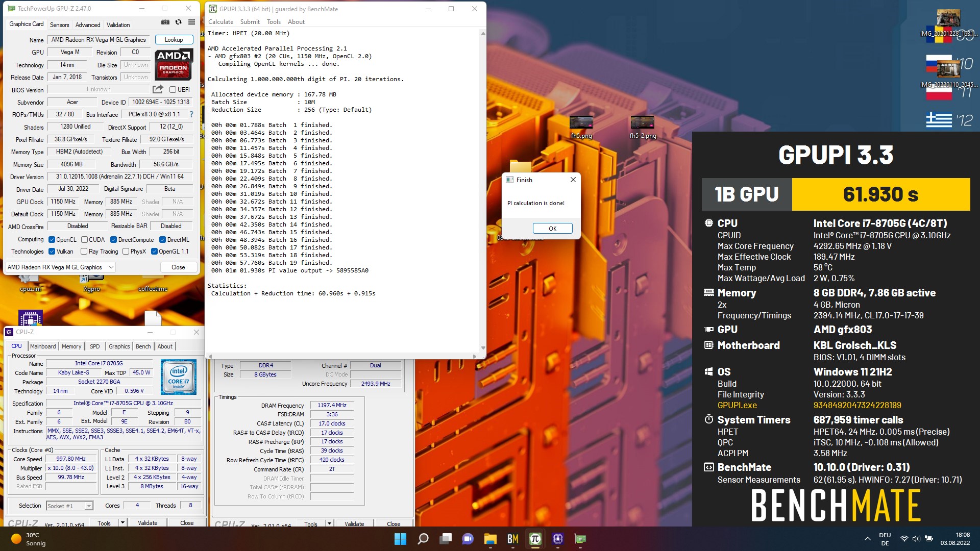Image resolution: width=980 pixels, height=551 pixels.
Task: Click the CPU-Z taskbar icon
Action: [557, 539]
